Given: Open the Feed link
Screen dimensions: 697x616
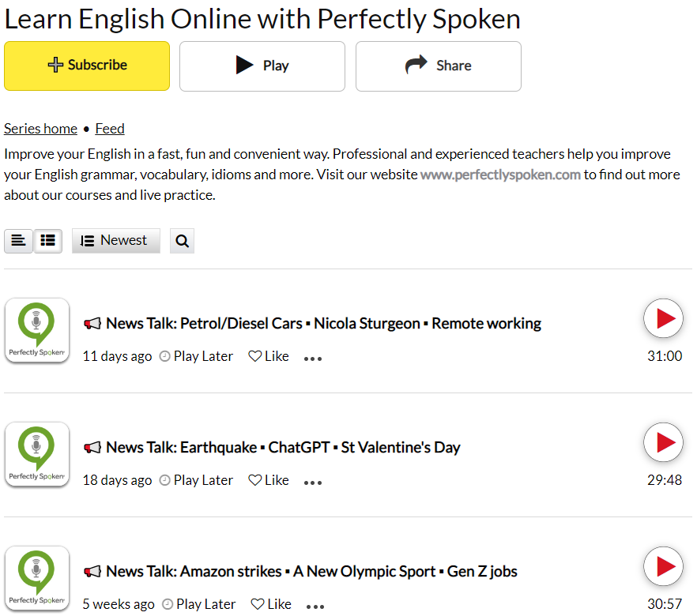Looking at the screenshot, I should click(110, 129).
